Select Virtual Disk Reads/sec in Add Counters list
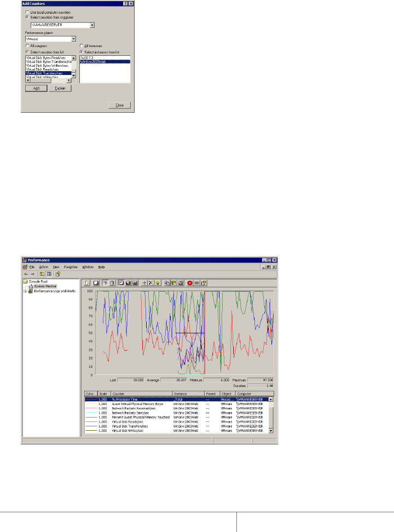The image size is (394, 532). [49, 69]
